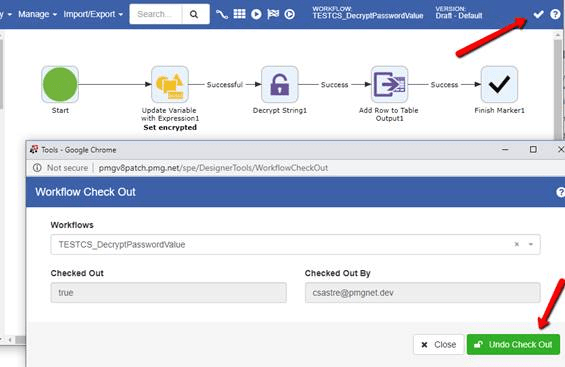The height and width of the screenshot is (367, 565).
Task: Clear the selected TESTCS_DecryptPasswordValue workflow
Action: click(517, 244)
